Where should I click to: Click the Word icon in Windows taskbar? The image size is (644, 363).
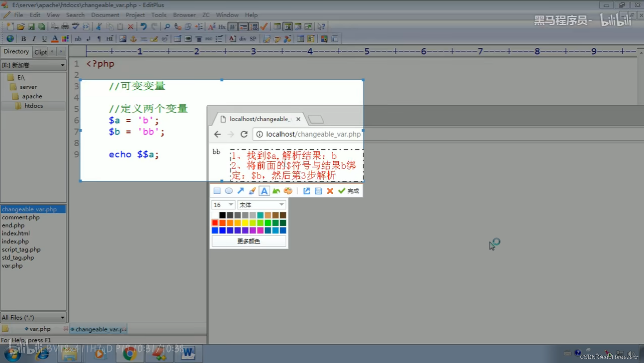click(188, 353)
